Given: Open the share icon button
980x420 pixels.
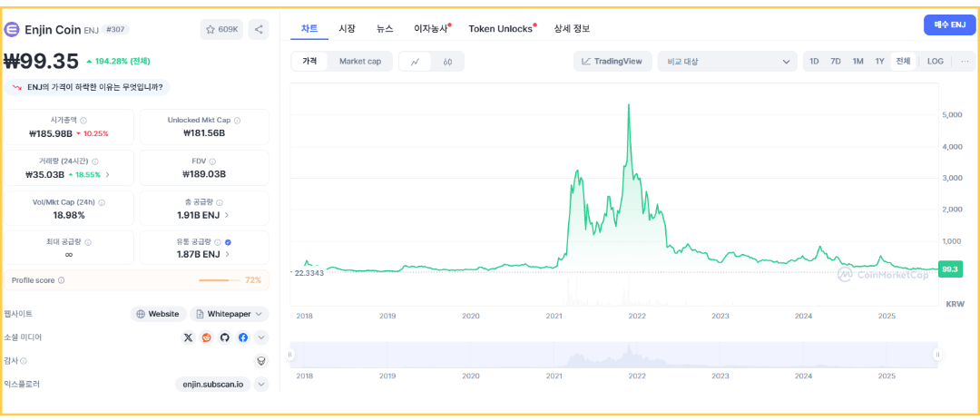Looking at the screenshot, I should tap(259, 29).
